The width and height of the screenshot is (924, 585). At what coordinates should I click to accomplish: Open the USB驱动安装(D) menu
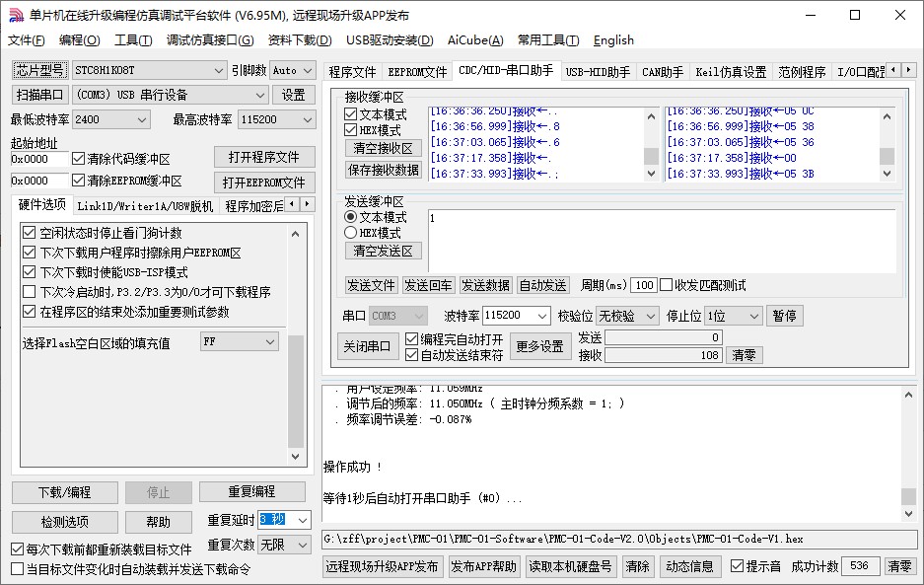[x=390, y=40]
